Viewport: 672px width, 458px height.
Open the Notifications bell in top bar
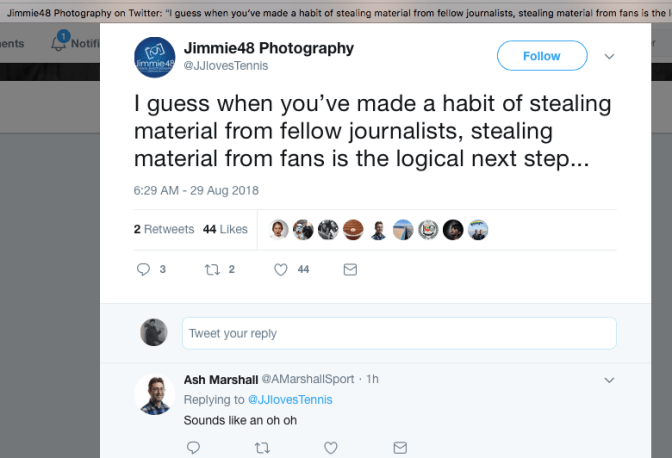click(62, 43)
